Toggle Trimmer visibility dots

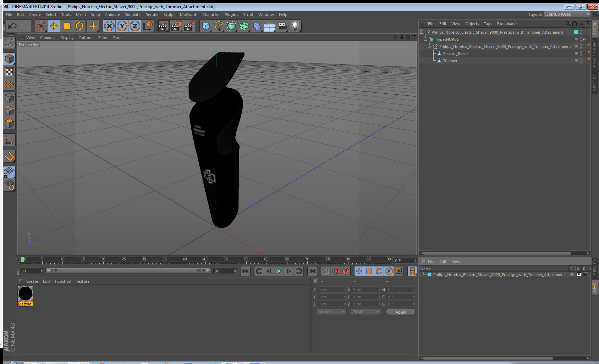tap(581, 60)
